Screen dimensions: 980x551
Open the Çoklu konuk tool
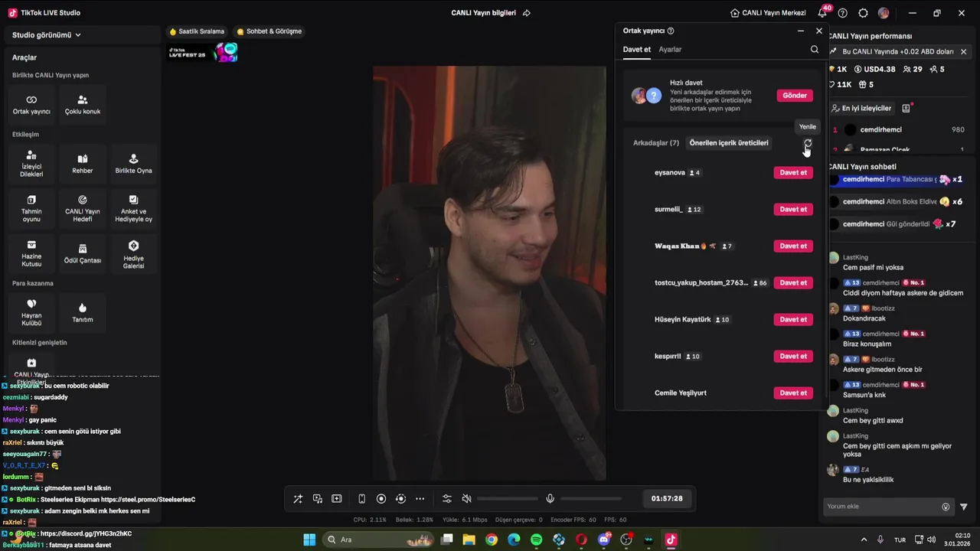[x=83, y=105]
